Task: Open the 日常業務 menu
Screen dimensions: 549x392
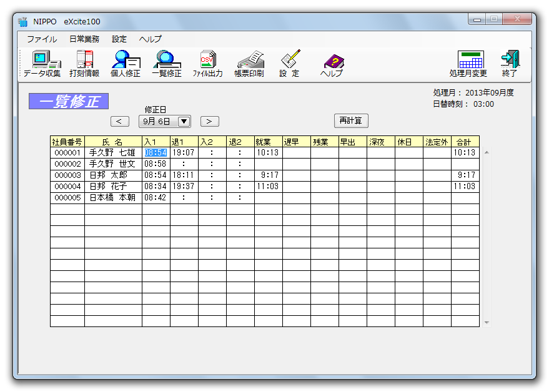Action: coord(84,39)
